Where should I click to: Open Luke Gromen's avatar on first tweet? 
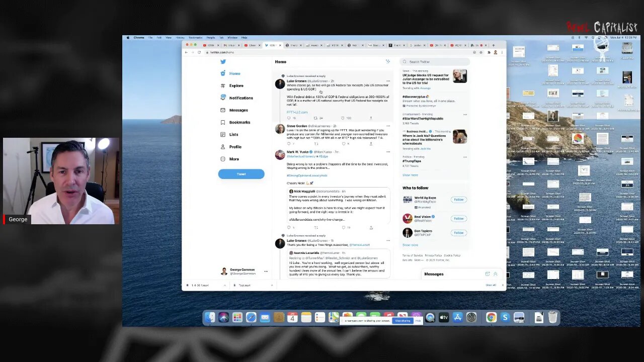click(280, 84)
